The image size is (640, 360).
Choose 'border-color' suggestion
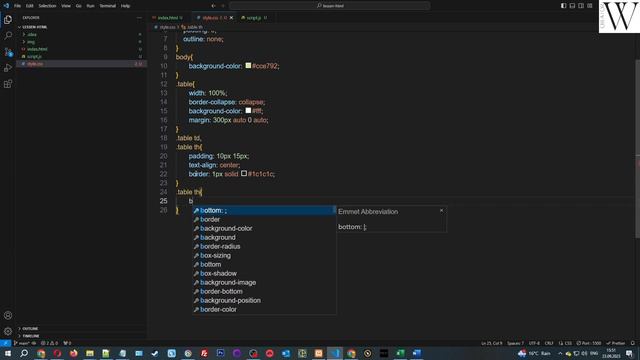click(x=264, y=309)
